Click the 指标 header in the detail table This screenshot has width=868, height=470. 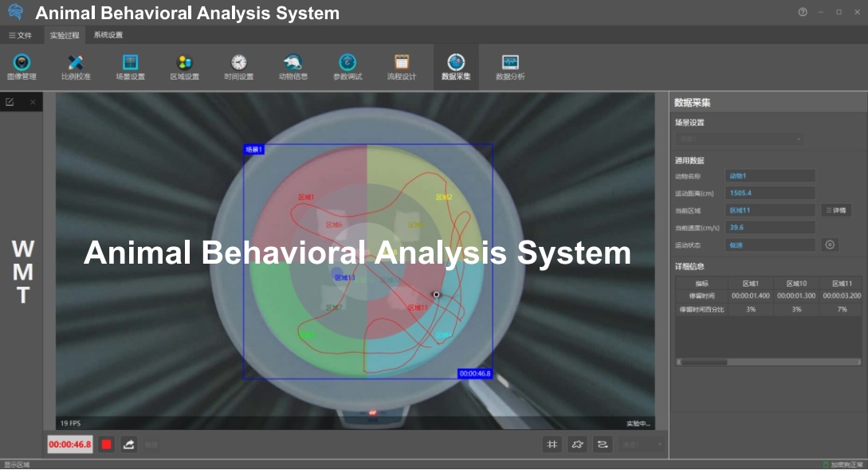pos(701,283)
